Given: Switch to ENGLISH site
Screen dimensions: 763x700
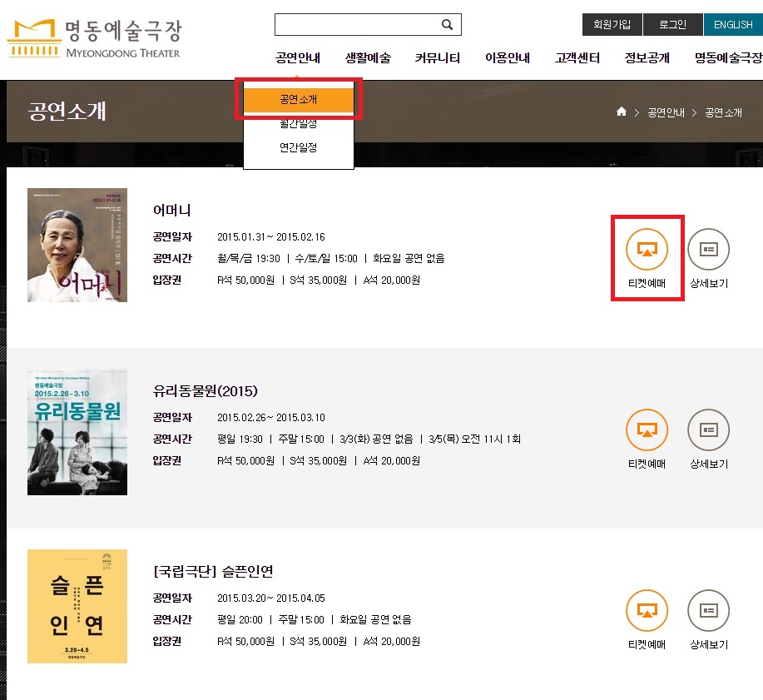Looking at the screenshot, I should pos(733,24).
